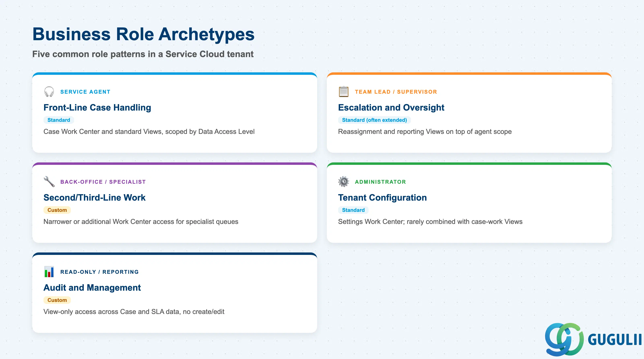Viewport: 644px width, 359px height.
Task: Click the 'BACK-OFFICE / SPECIALIST' label
Action: [x=103, y=182]
